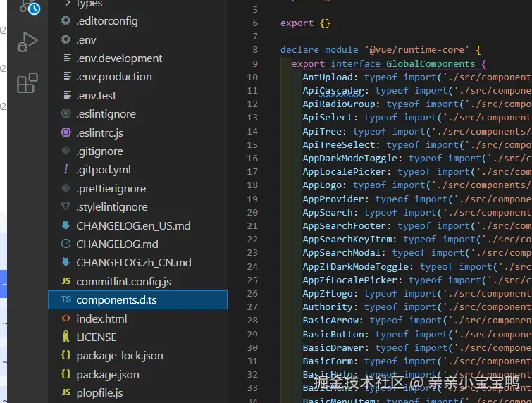This screenshot has width=532, height=403.
Task: Click the CHANGELOG.en_US.md markdown icon
Action: pyautogui.click(x=66, y=225)
